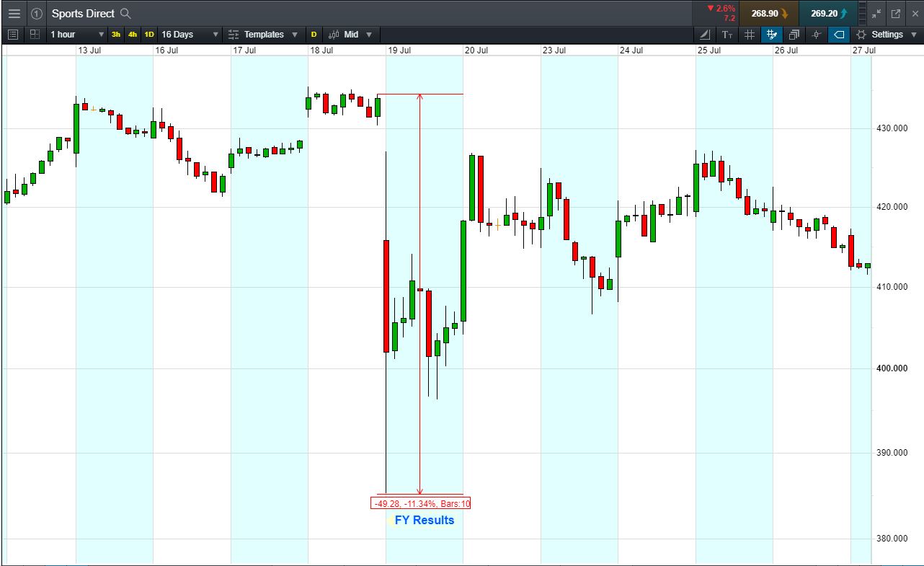Viewport: 924px width, 566px height.
Task: Switch to the 3h interval shortcut
Action: click(x=116, y=35)
